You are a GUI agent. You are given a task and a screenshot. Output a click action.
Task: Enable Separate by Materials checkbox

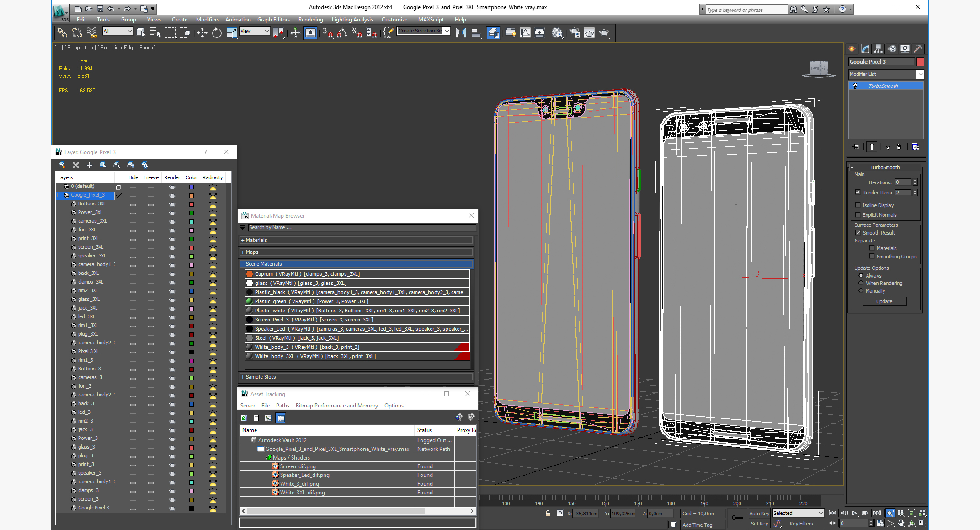point(872,248)
